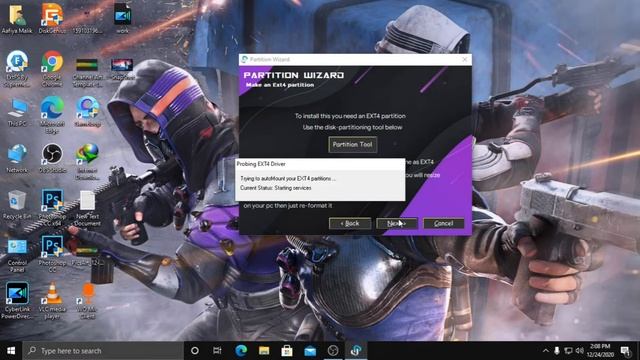Launch Photoshop CC x64 desktop shortcut
Image resolution: width=640 pixels, height=360 pixels.
pos(52,208)
